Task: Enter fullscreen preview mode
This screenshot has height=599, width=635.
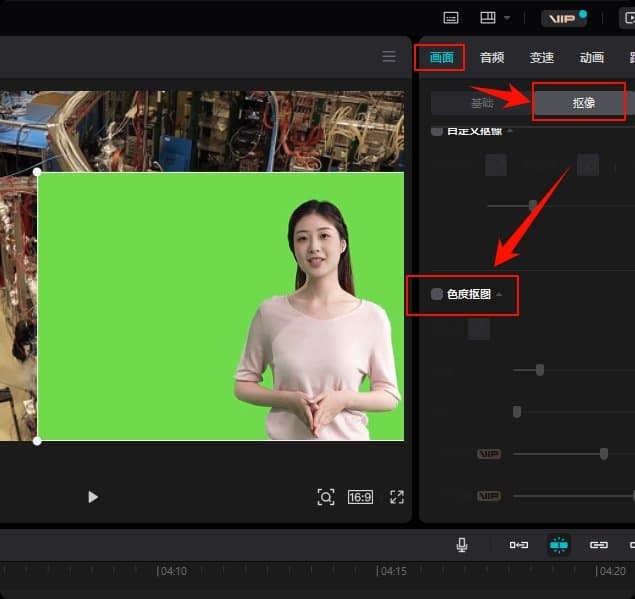Action: [x=397, y=497]
